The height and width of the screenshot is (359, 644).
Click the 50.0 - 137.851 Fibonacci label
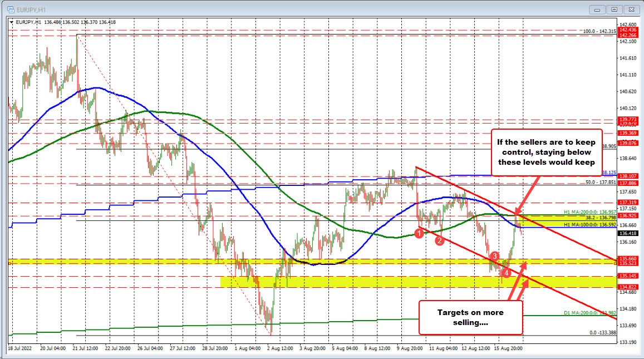pyautogui.click(x=600, y=182)
